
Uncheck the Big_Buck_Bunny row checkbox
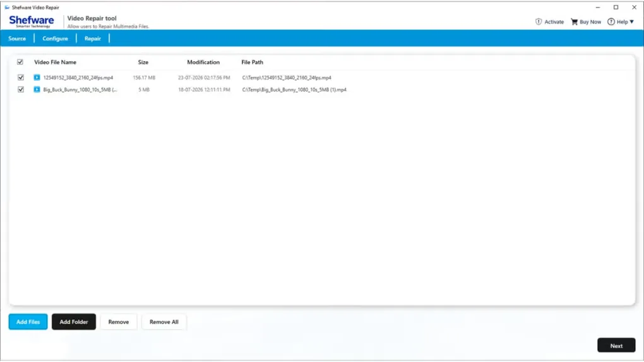coord(21,90)
